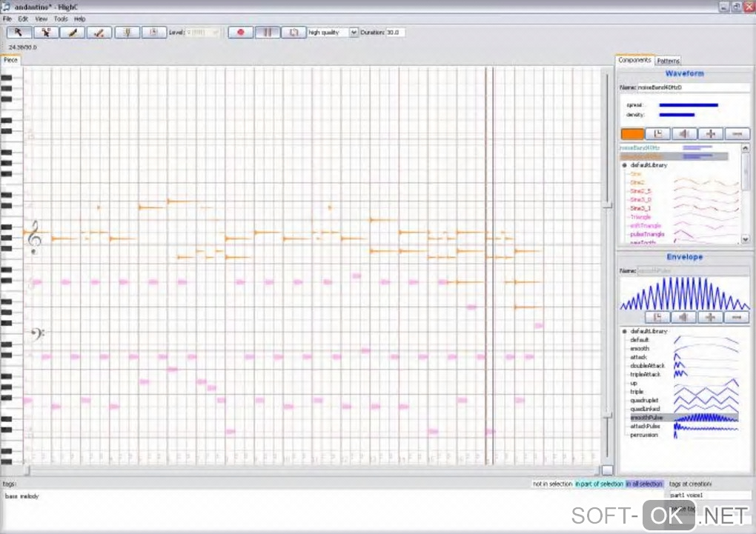
Task: Switch to the Patterns tab
Action: 669,61
